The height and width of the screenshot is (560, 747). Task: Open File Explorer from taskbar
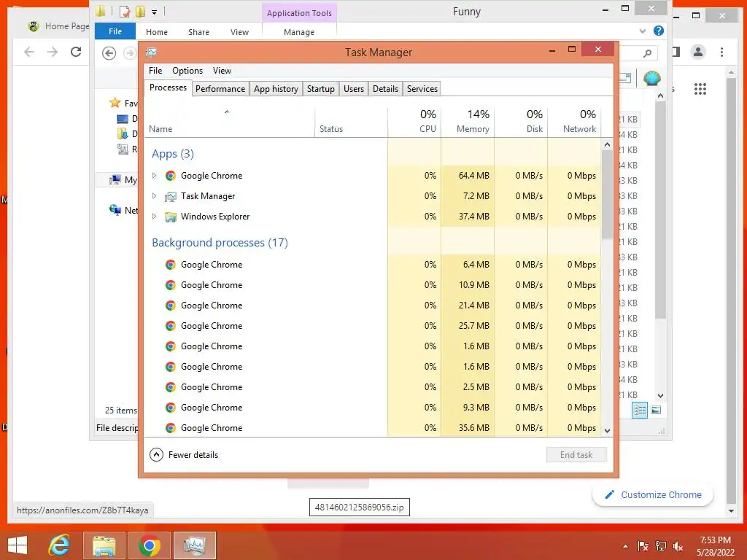tap(104, 545)
